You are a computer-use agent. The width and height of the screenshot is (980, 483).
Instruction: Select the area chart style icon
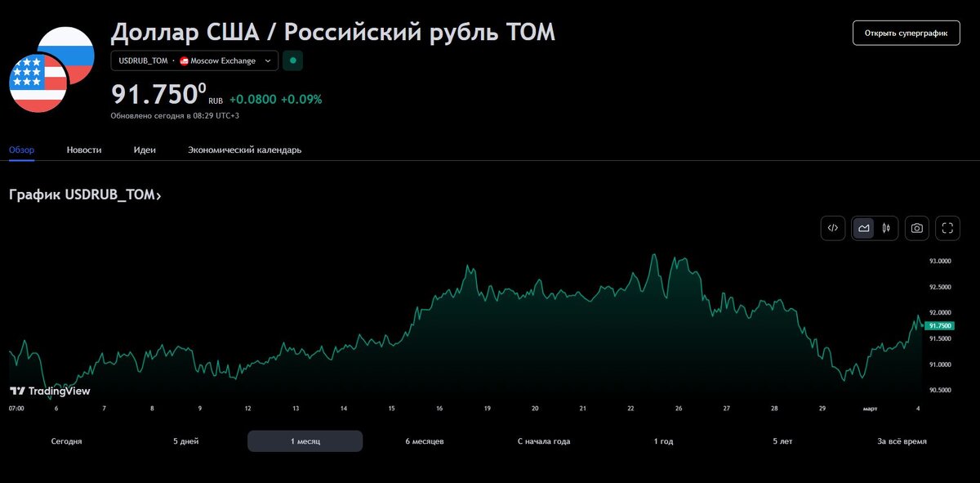point(862,228)
